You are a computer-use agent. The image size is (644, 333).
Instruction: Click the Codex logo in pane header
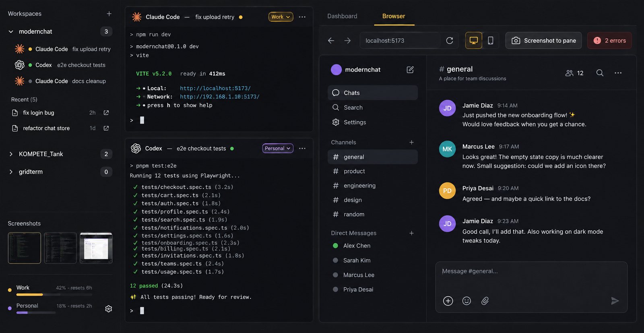coord(136,149)
